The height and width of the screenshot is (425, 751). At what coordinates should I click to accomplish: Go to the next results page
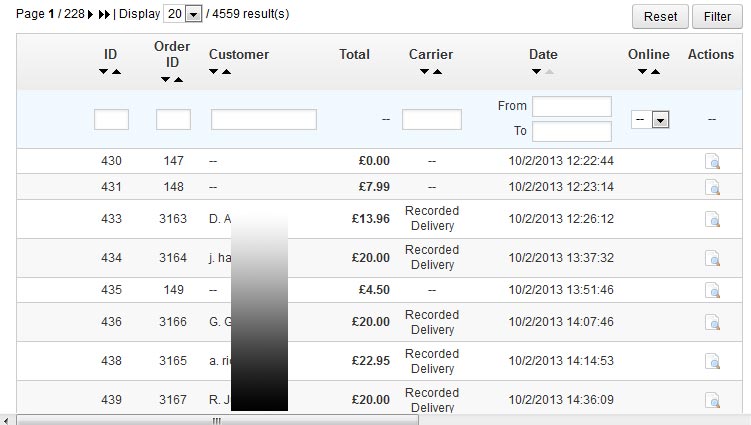[92, 15]
